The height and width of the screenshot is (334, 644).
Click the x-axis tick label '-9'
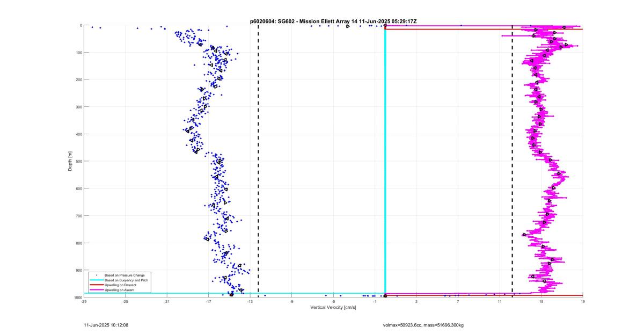[x=291, y=301]
